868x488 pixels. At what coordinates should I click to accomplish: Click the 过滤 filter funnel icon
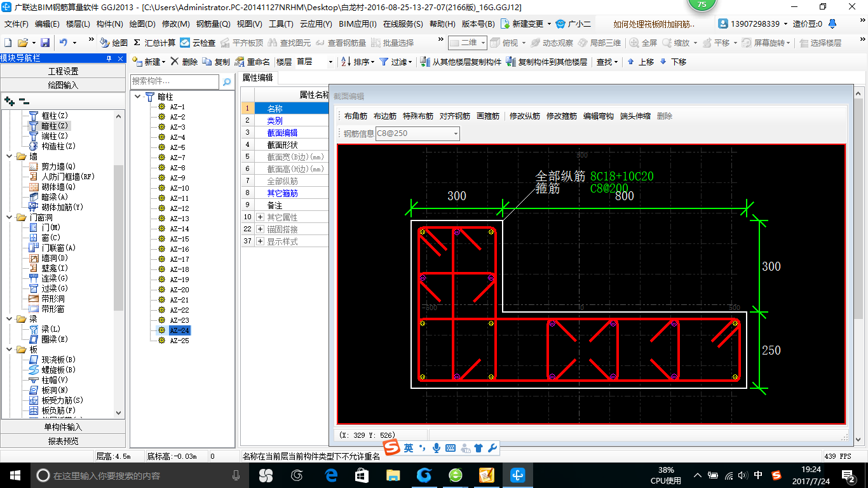click(x=384, y=62)
